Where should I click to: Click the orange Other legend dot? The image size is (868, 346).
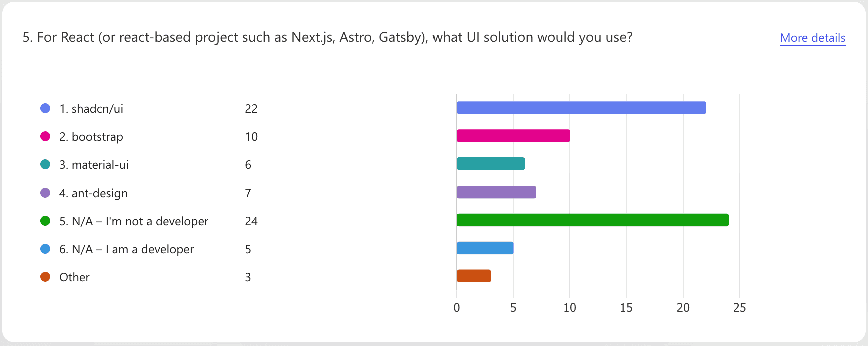coord(45,277)
